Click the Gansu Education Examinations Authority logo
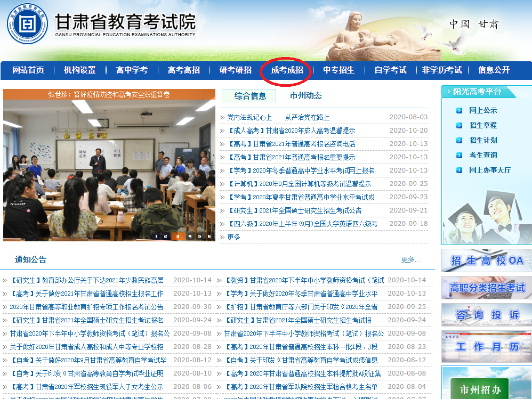The width and height of the screenshot is (532, 399). (x=27, y=25)
